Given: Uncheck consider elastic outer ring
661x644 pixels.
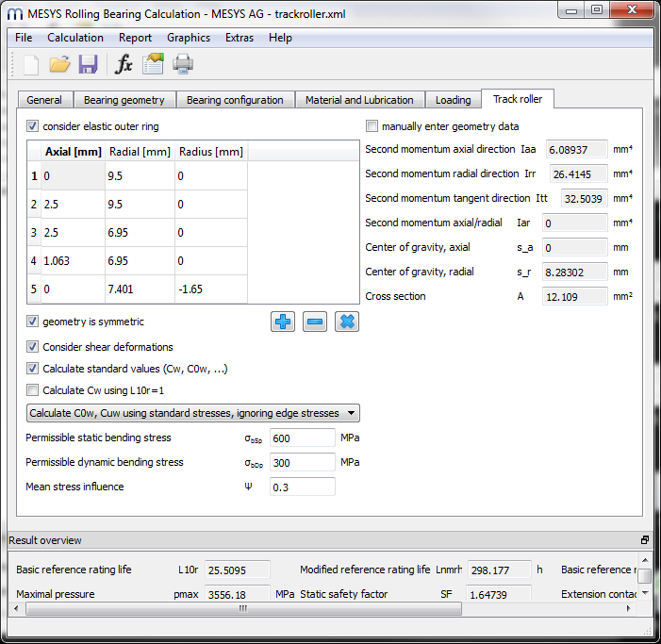Looking at the screenshot, I should [x=34, y=126].
